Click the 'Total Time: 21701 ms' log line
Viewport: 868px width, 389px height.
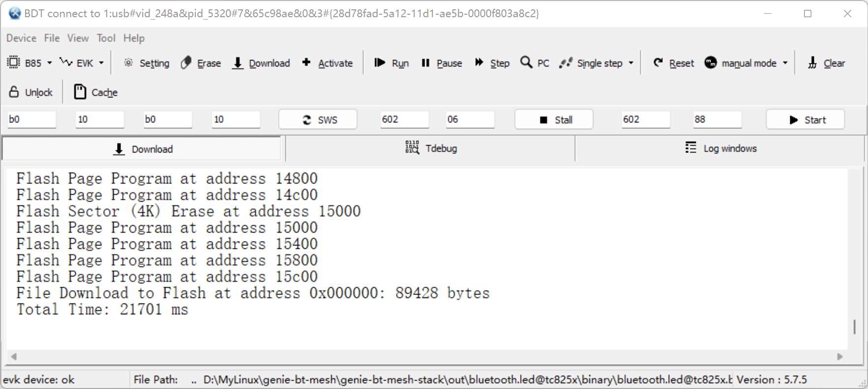[x=102, y=310]
